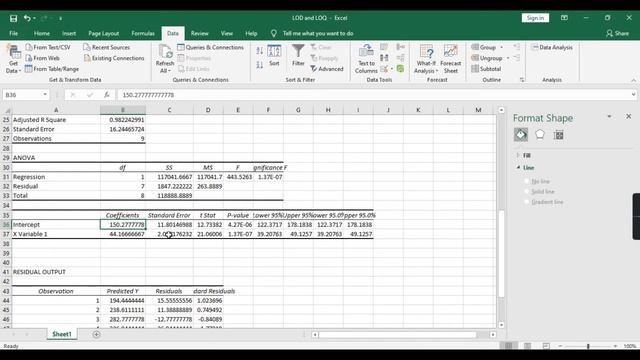The image size is (640, 360).
Task: Select Size & Properties icon in Format Shape
Action: click(558, 135)
